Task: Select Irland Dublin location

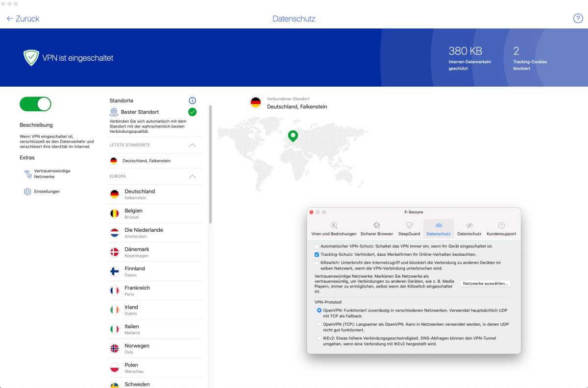Action: tap(154, 310)
